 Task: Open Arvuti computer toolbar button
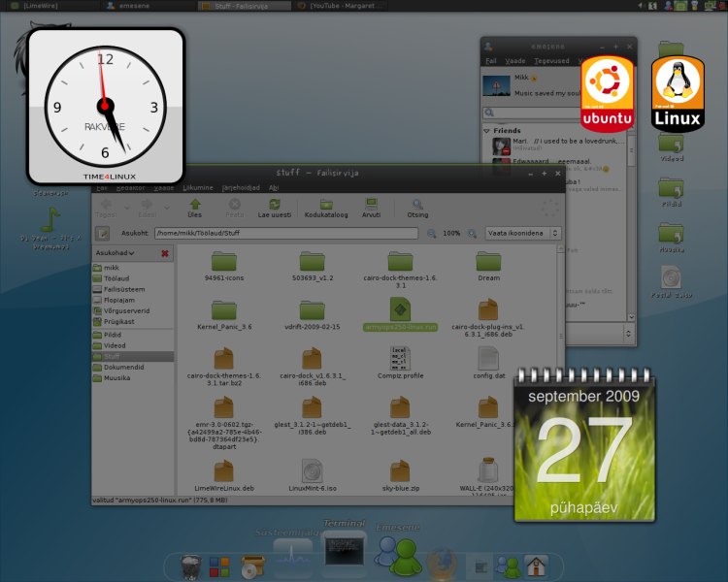pos(371,209)
